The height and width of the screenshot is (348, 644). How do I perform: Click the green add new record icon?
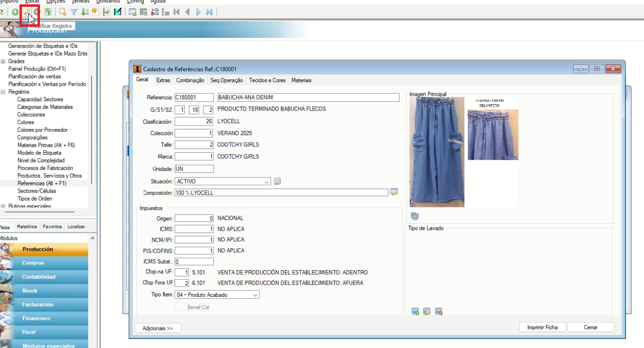[15, 12]
